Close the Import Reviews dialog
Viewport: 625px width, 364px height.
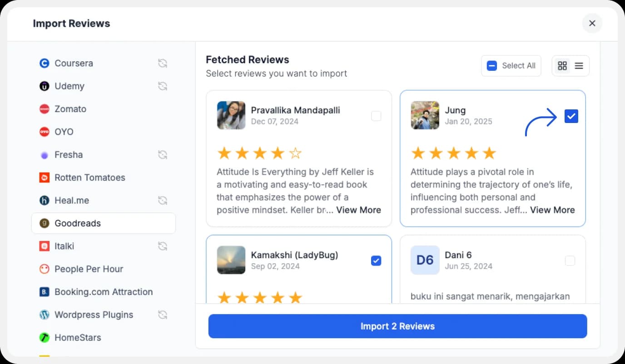click(x=592, y=23)
